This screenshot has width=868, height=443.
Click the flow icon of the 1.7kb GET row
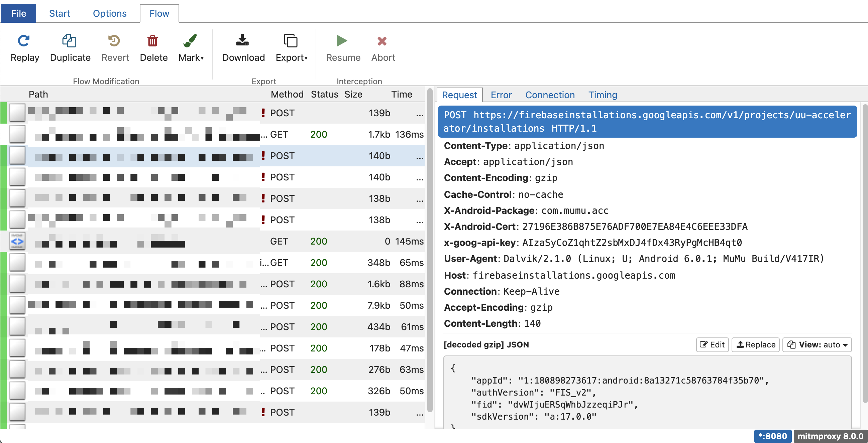[17, 134]
